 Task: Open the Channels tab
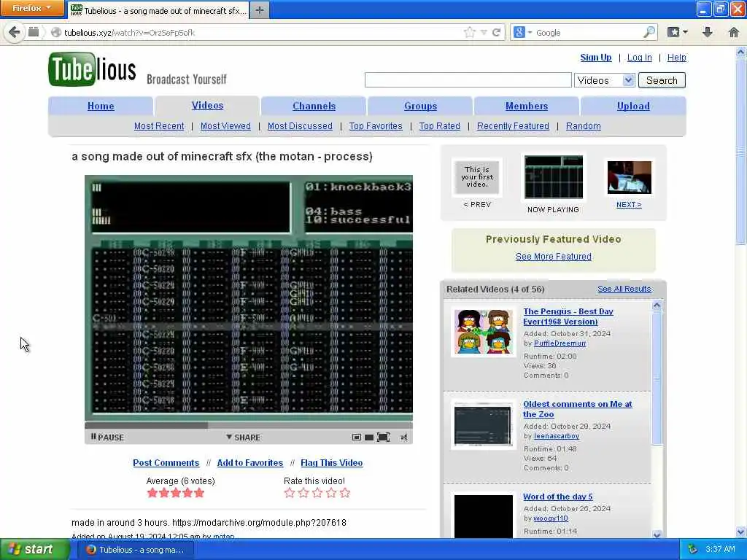point(314,106)
